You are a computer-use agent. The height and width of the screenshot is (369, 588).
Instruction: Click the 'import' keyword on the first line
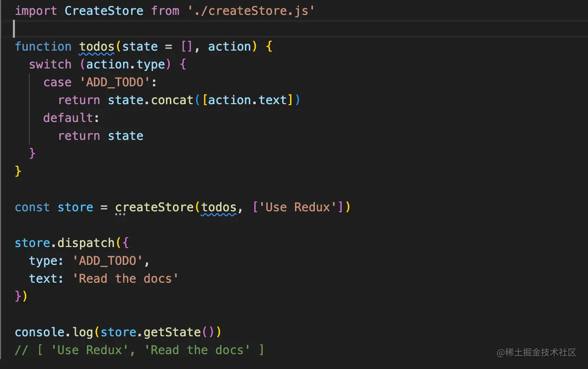pos(36,11)
